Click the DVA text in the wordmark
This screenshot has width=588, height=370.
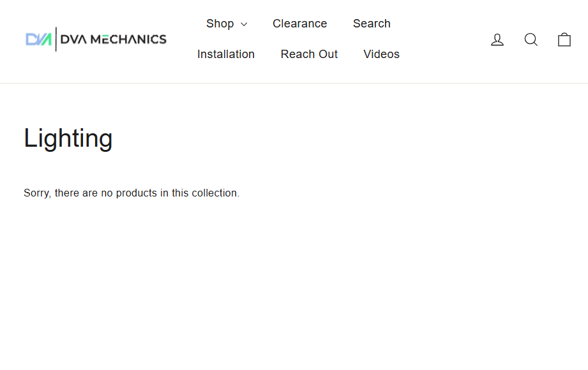74,40
